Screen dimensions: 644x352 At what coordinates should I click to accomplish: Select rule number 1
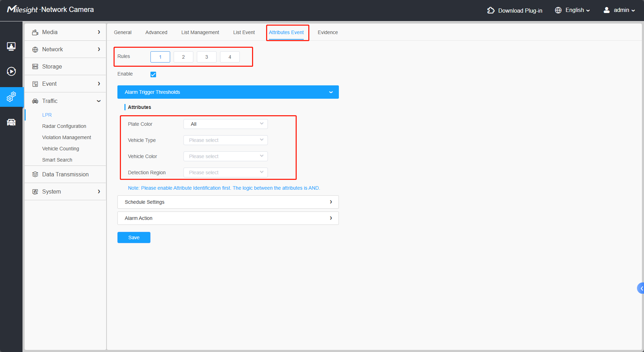[160, 57]
